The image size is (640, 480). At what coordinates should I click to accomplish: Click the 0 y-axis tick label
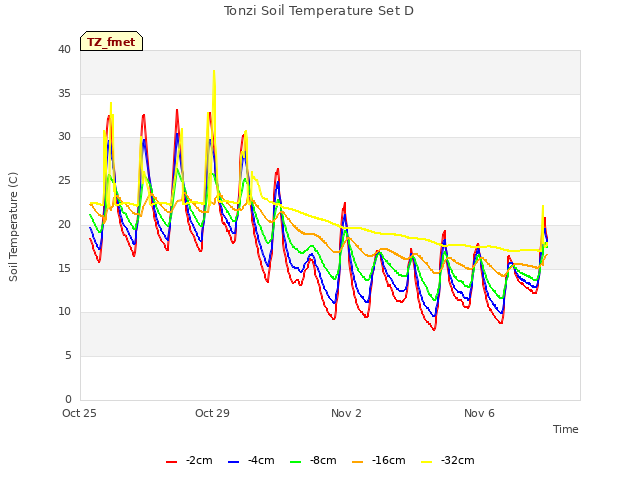(x=68, y=399)
